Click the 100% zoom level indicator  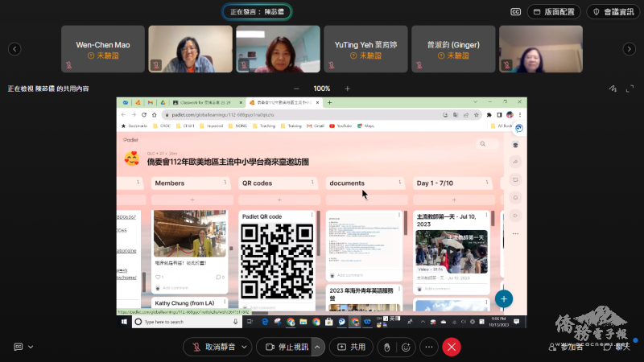[321, 88]
